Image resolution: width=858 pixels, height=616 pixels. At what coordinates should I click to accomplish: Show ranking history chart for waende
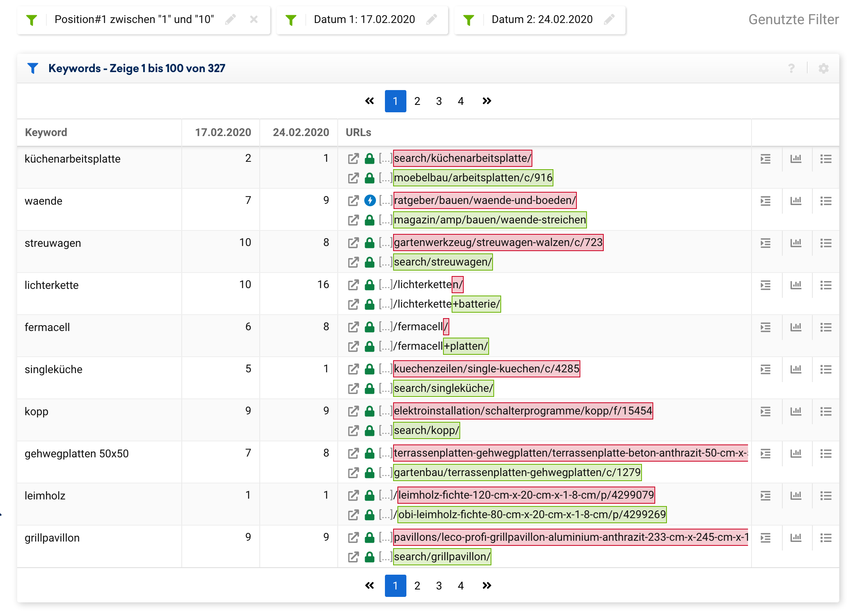tap(796, 201)
